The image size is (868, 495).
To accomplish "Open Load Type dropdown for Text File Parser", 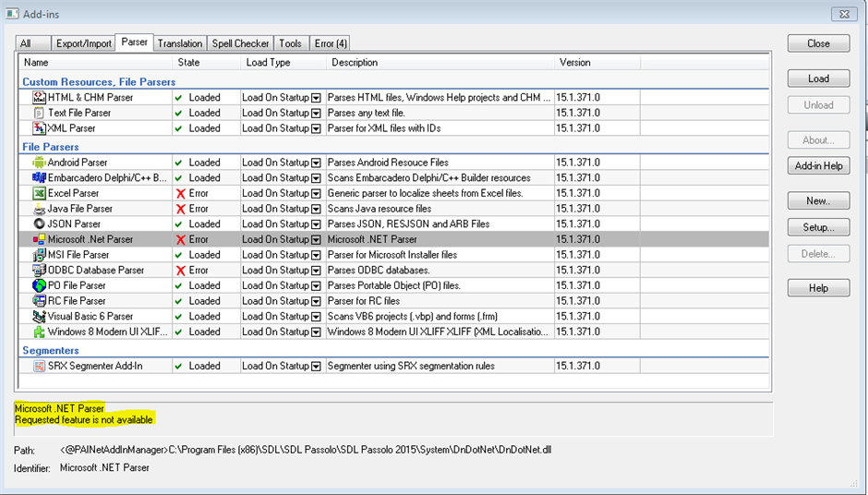I will click(316, 114).
